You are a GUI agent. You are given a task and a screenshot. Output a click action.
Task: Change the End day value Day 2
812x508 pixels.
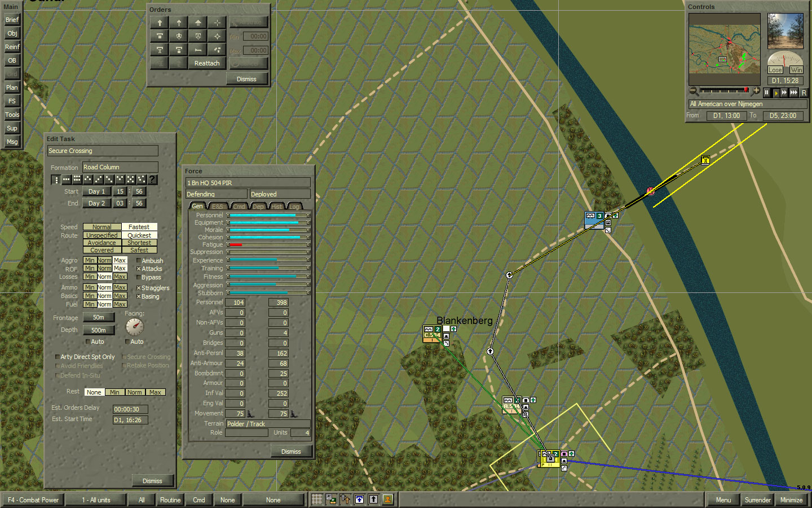coord(97,203)
